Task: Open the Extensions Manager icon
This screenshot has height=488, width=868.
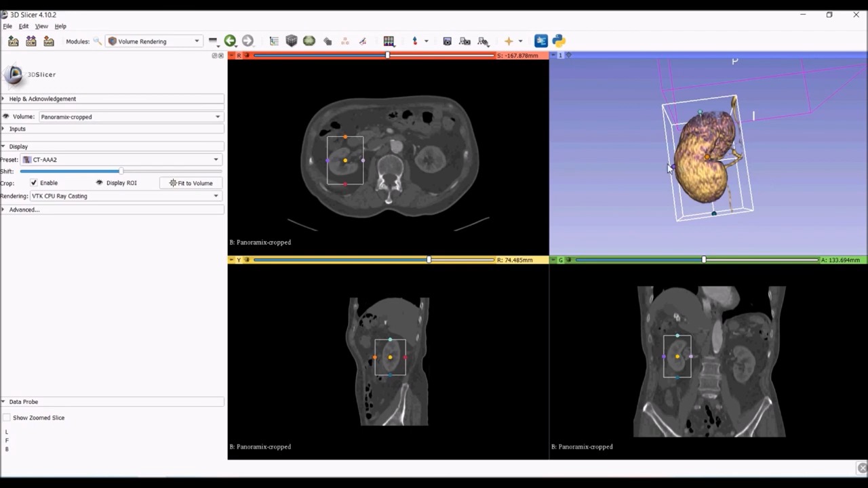Action: pos(540,41)
